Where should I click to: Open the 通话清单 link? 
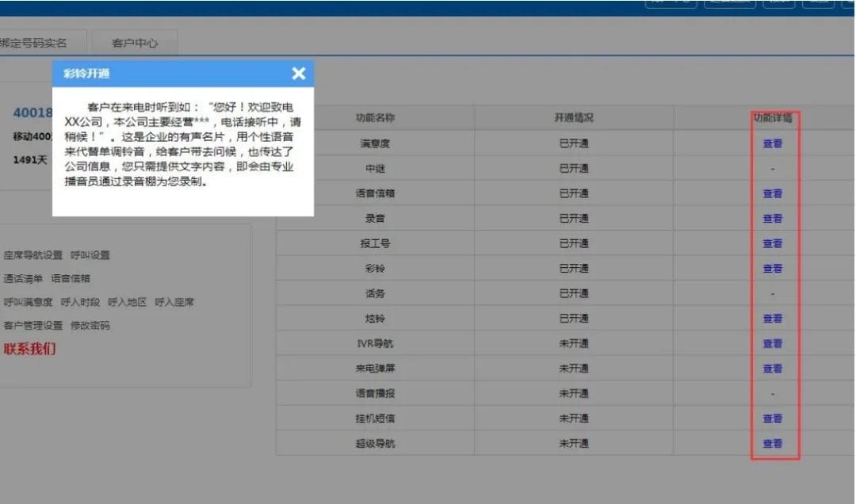23,278
